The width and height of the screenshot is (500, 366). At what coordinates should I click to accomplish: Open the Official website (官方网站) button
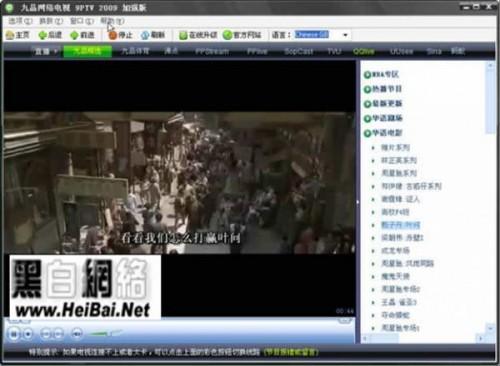(242, 35)
